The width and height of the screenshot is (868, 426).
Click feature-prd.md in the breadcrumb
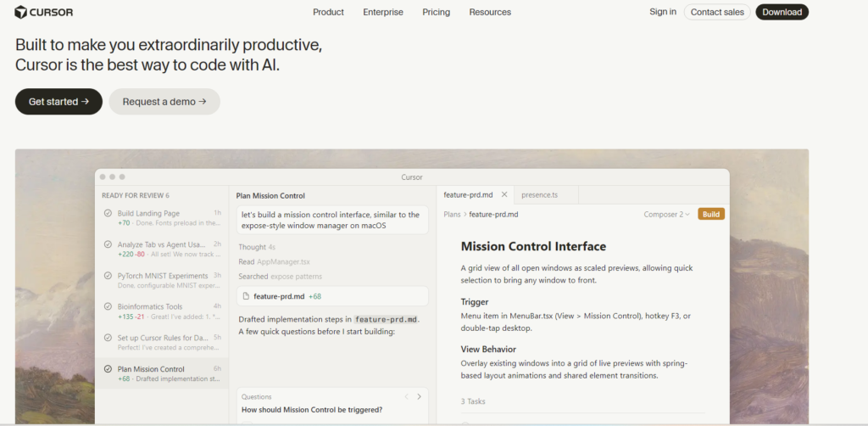(494, 215)
